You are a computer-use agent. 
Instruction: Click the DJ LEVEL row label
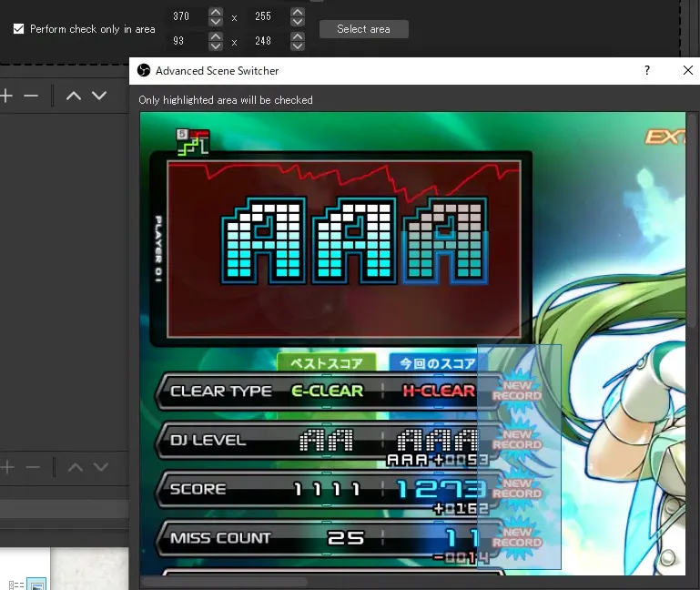[x=208, y=441]
